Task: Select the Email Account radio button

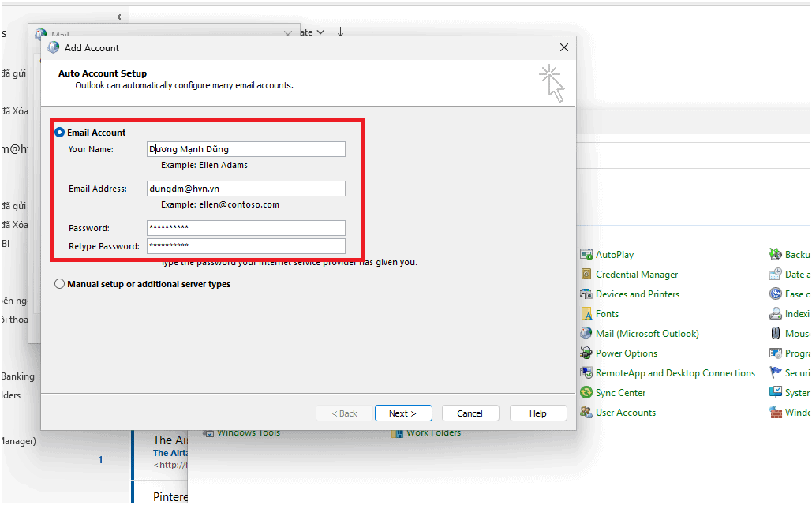Action: (60, 133)
